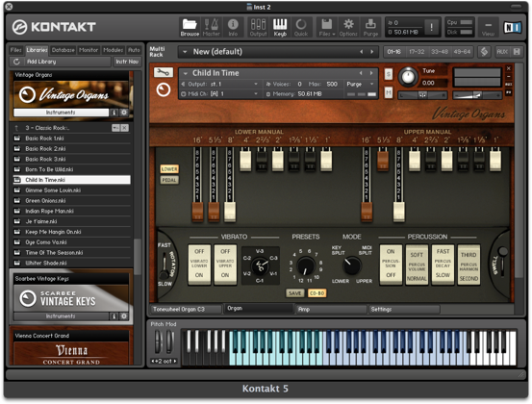Open the instrument Purge dropdown
Image resolution: width=532 pixels, height=404 pixels.
point(360,84)
